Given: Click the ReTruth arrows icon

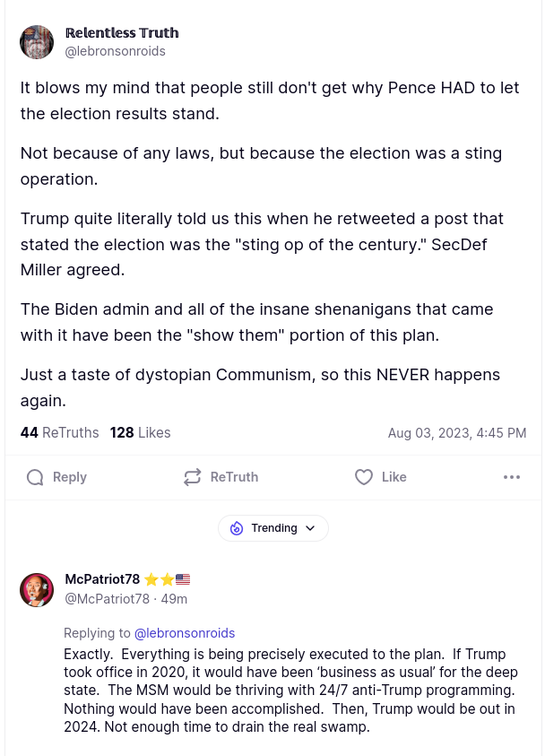Looking at the screenshot, I should click(x=193, y=477).
